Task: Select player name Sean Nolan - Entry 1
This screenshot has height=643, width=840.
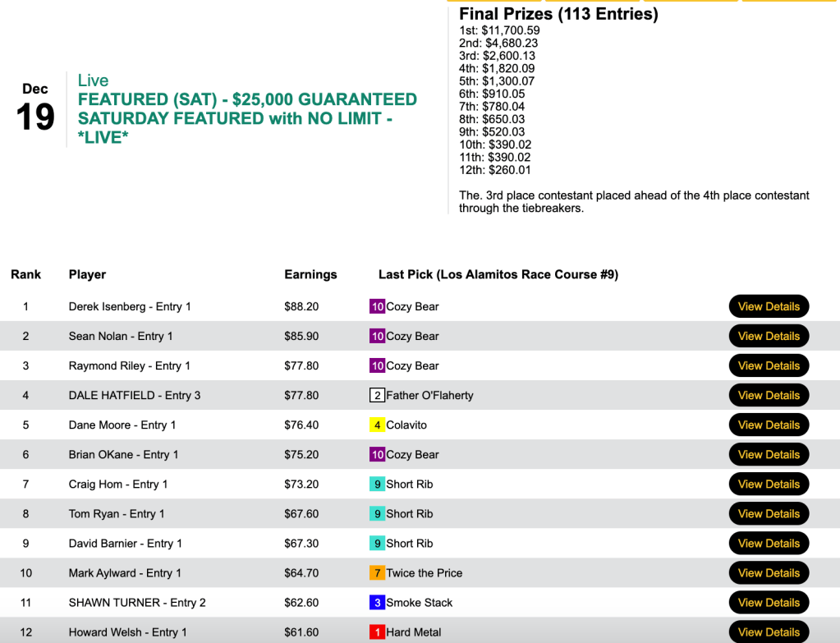Action: click(121, 336)
